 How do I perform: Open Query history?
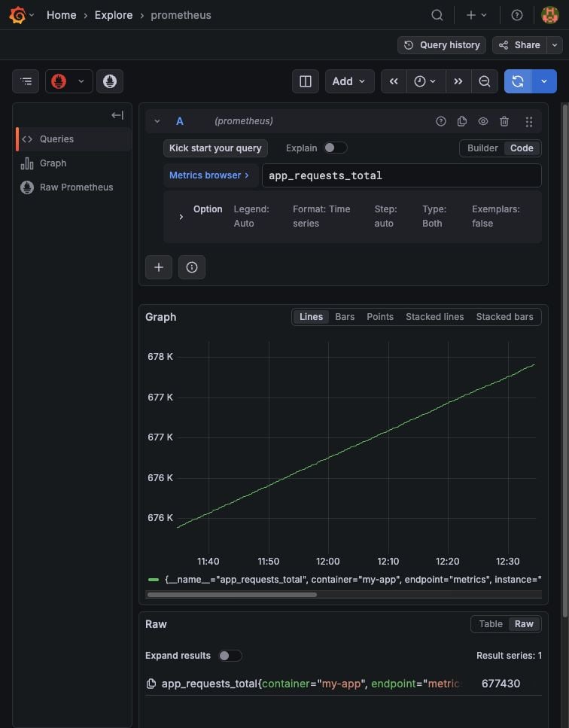point(442,45)
